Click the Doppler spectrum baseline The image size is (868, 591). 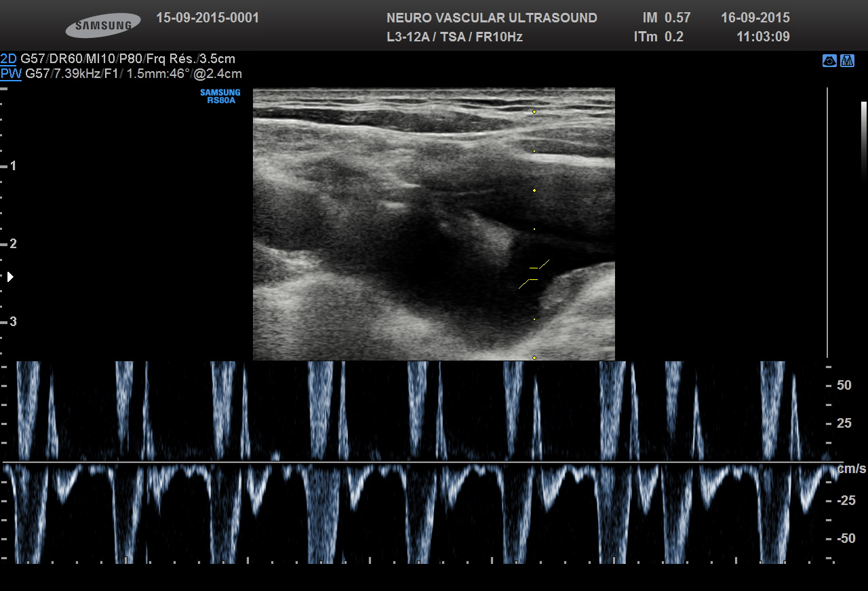(420, 463)
